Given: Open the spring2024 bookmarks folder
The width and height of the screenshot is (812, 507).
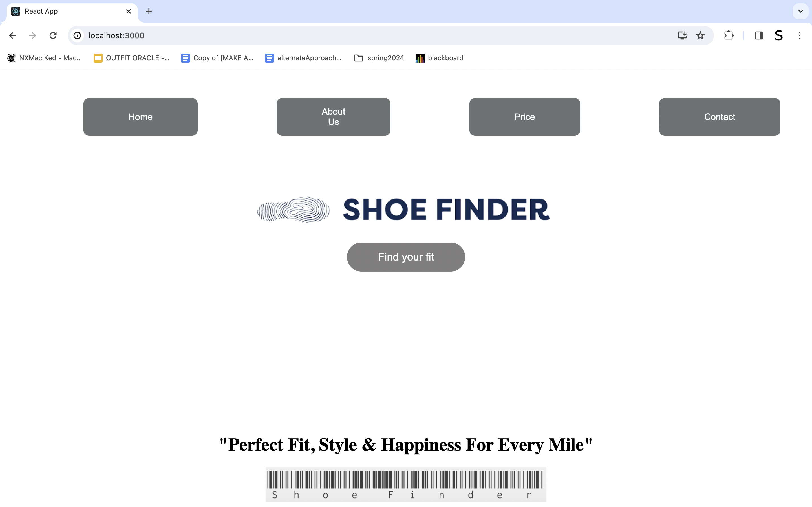Looking at the screenshot, I should point(379,58).
